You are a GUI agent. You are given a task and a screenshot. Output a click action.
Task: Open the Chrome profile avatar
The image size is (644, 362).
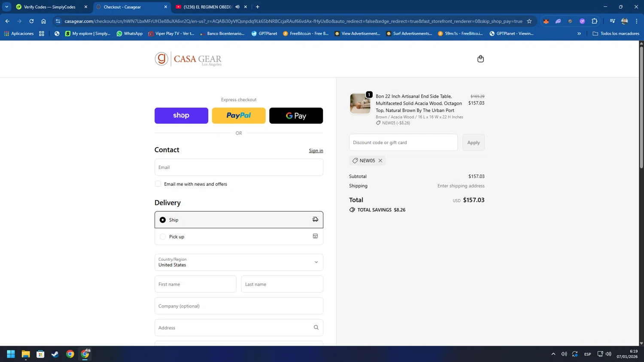click(625, 21)
